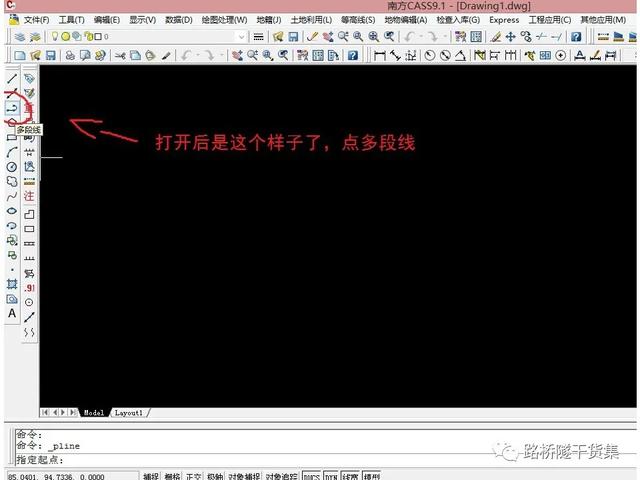Toggle layer freeze sun icon

[66, 36]
